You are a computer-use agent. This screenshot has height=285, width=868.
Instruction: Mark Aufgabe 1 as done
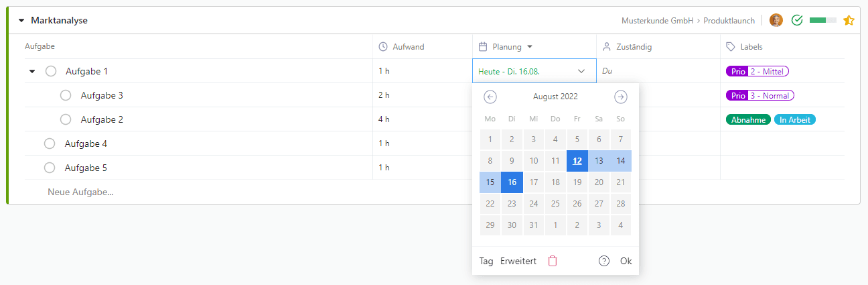pos(51,71)
